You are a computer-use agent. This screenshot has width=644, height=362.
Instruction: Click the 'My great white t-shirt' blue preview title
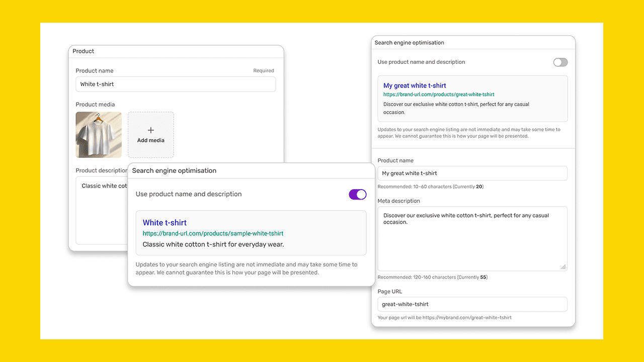pyautogui.click(x=415, y=85)
